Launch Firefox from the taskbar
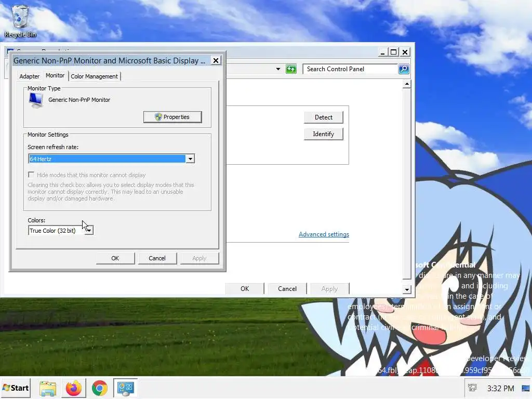 [74, 388]
